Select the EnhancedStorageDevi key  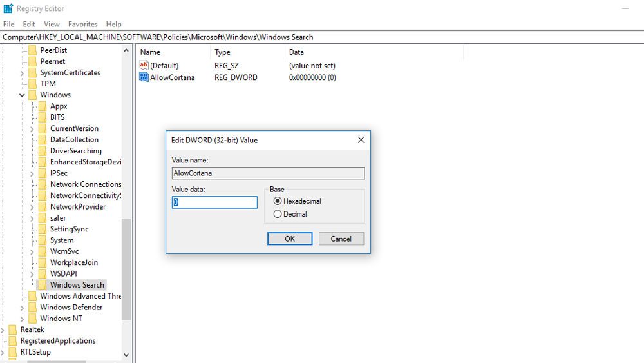click(x=86, y=162)
